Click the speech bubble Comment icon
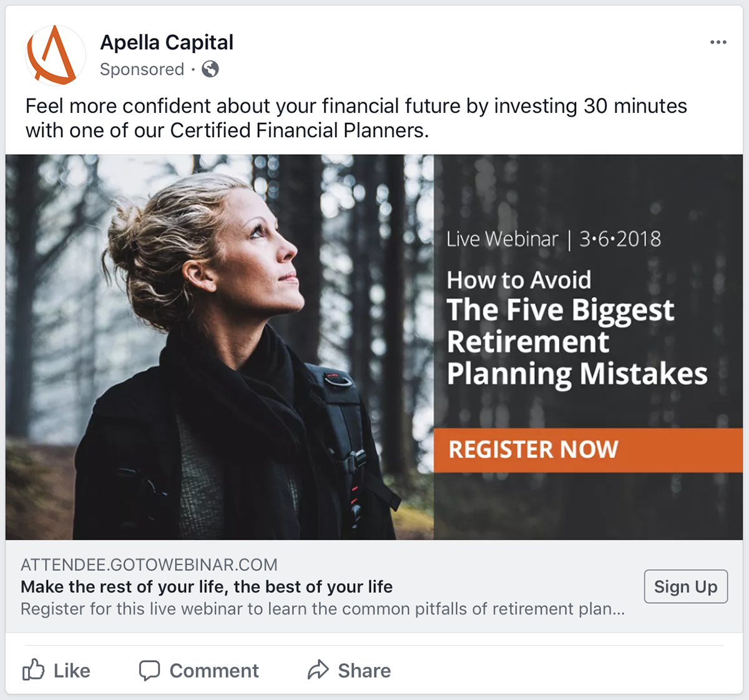Screen dimensions: 749x700 pyautogui.click(x=149, y=671)
